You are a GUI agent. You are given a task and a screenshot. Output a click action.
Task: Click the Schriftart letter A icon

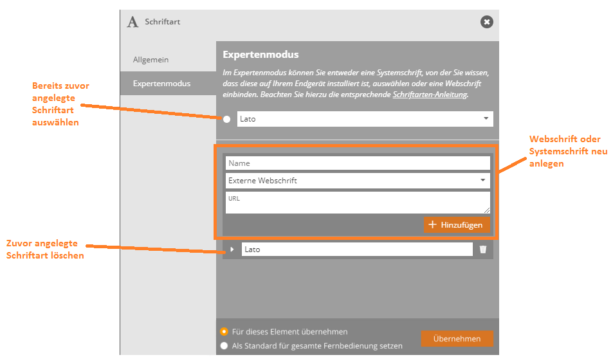click(x=133, y=22)
